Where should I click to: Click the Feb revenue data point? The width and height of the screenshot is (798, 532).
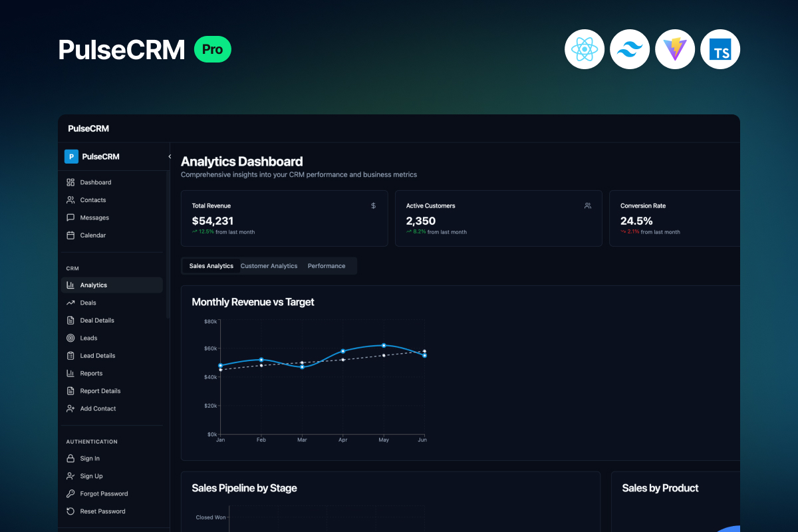tap(261, 360)
